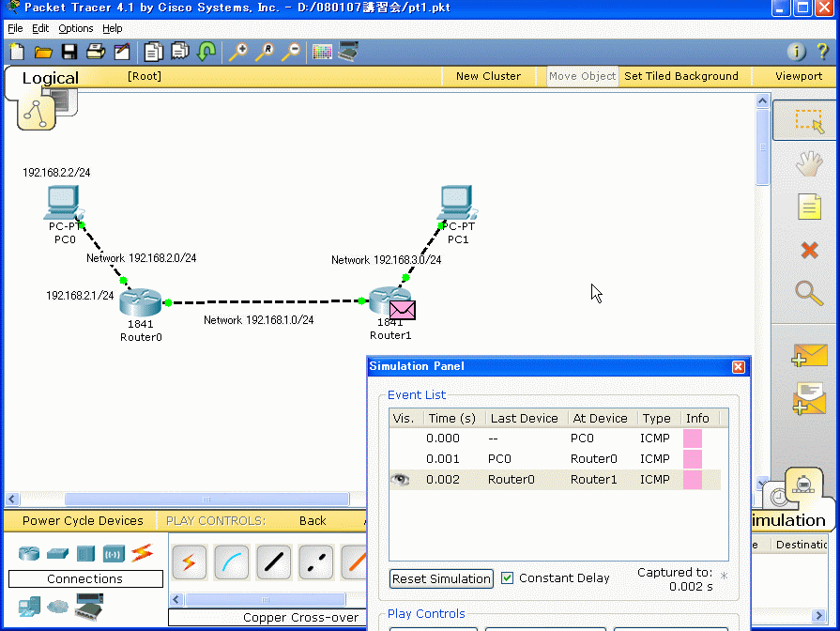The width and height of the screenshot is (840, 631).
Task: Open the Options menu
Action: 75,28
